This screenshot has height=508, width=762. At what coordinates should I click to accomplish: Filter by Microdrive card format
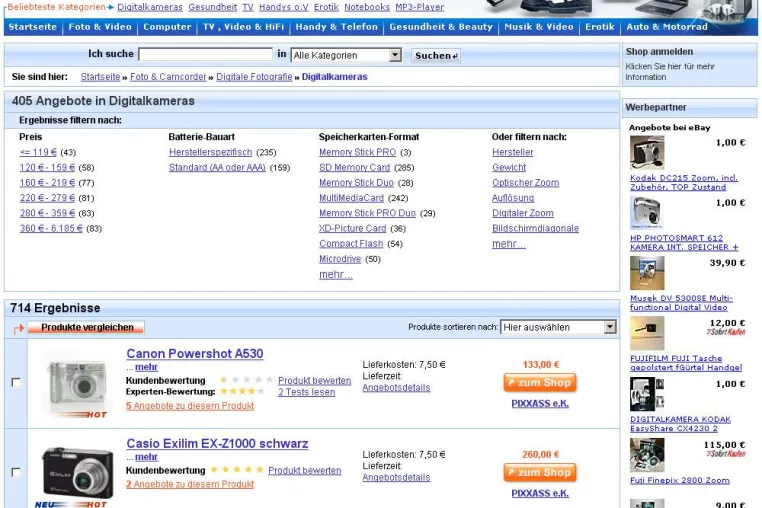(x=340, y=259)
